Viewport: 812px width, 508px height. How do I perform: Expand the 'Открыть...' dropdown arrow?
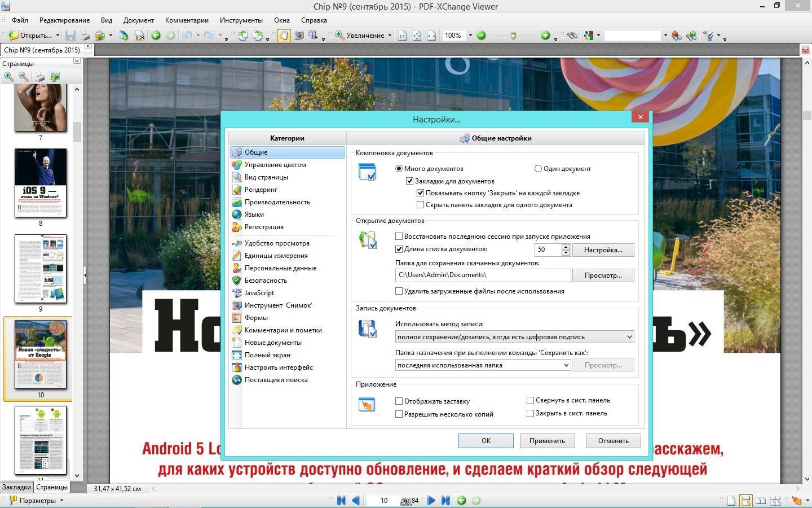click(57, 36)
